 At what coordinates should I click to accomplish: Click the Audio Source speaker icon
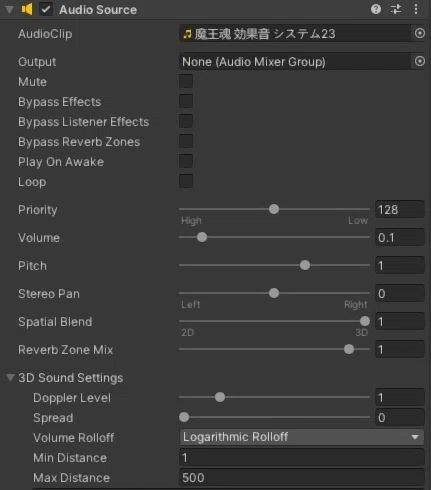[27, 9]
